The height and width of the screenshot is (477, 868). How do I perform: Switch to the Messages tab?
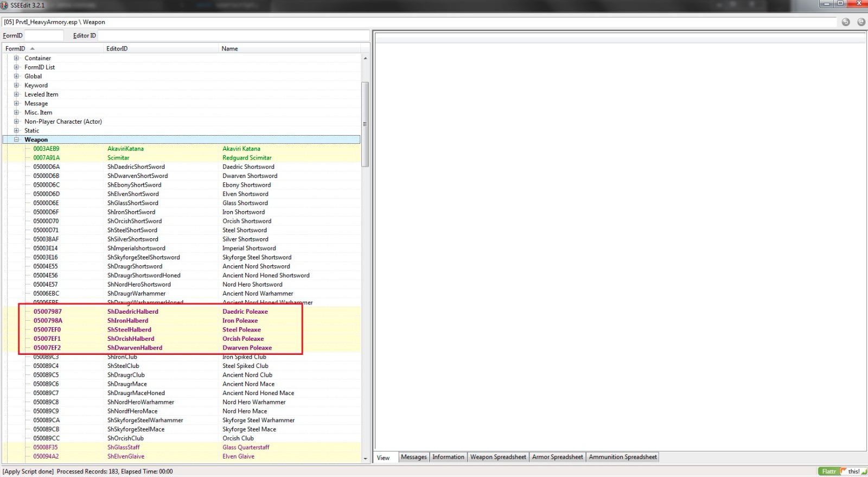click(413, 457)
